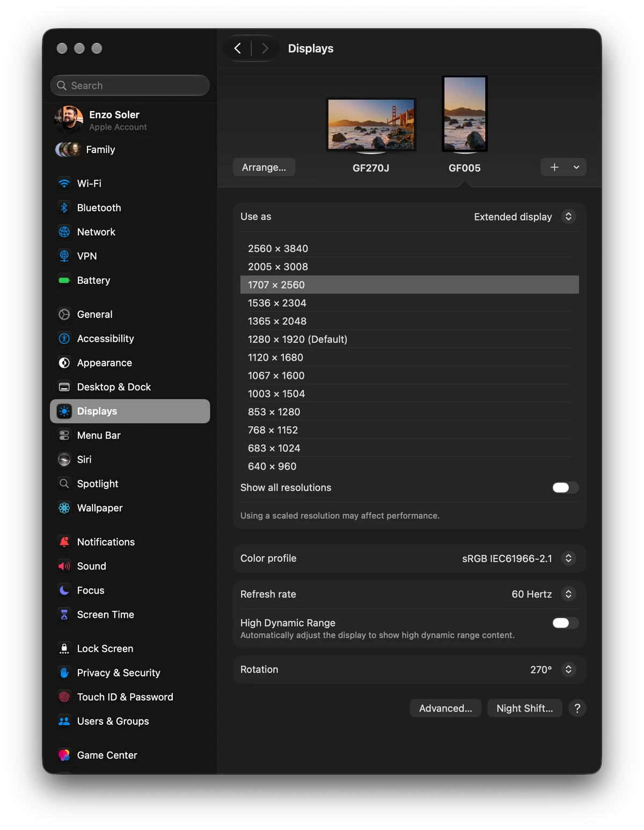Viewport: 644px width, 830px height.
Task: Click the Search field
Action: click(130, 85)
